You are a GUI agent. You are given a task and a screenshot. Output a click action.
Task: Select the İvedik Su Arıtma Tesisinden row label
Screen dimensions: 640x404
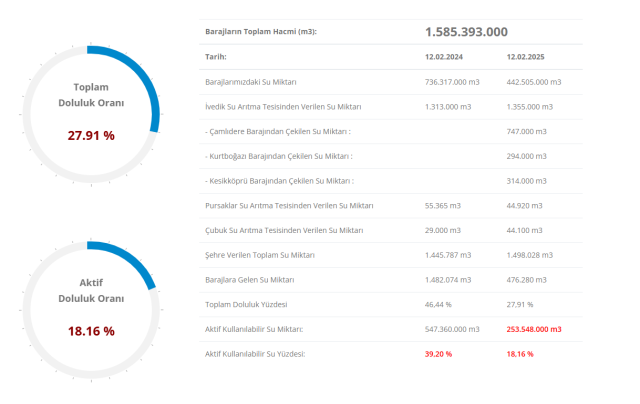click(x=283, y=106)
